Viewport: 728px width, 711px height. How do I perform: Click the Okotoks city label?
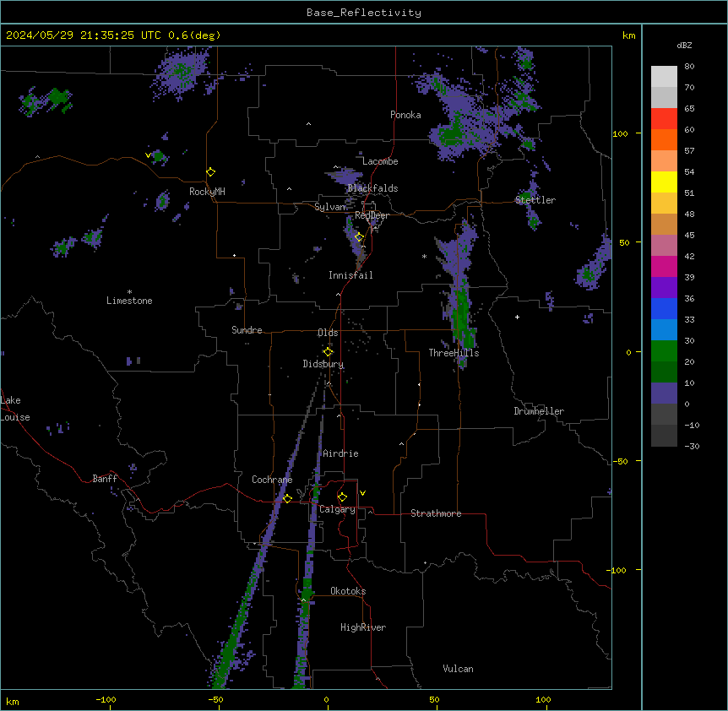[x=348, y=591]
